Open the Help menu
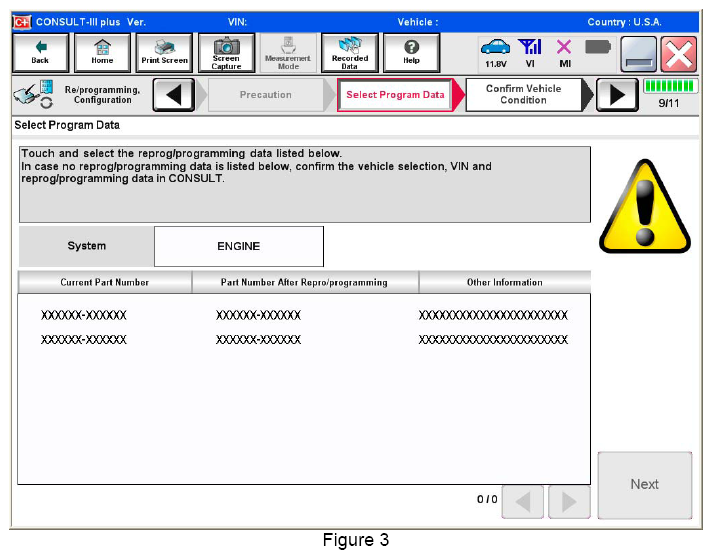This screenshot has width=712, height=559. coord(411,52)
